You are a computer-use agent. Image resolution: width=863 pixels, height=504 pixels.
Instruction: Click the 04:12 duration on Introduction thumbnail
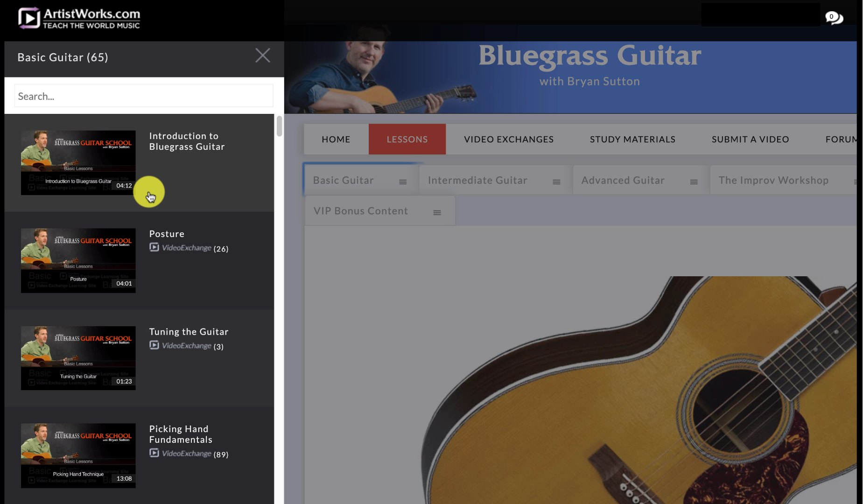coord(124,186)
